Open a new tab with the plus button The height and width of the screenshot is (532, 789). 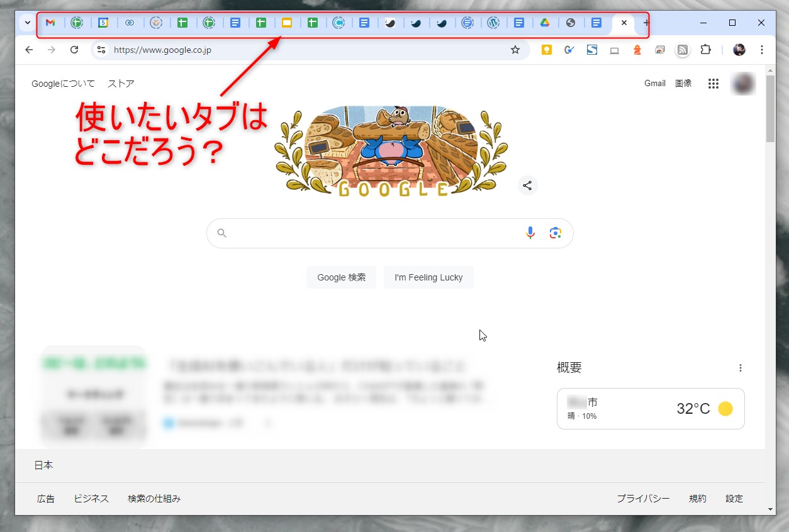(646, 23)
